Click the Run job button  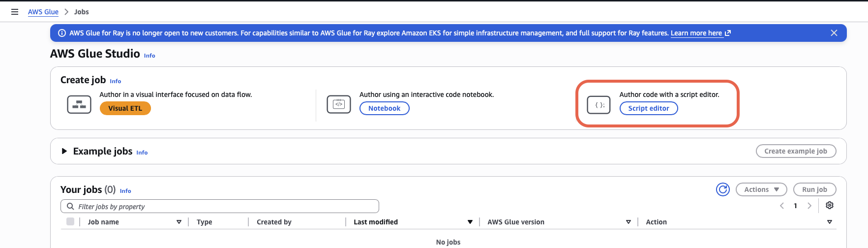point(814,189)
